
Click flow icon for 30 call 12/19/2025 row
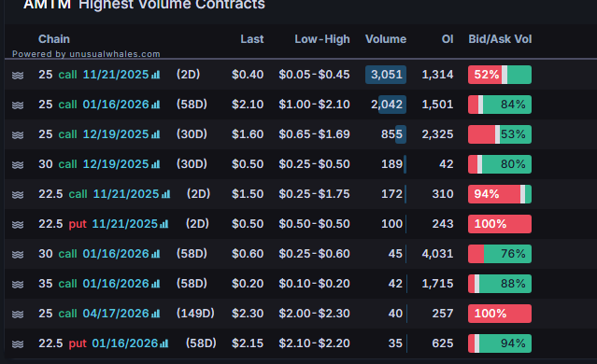pos(18,164)
